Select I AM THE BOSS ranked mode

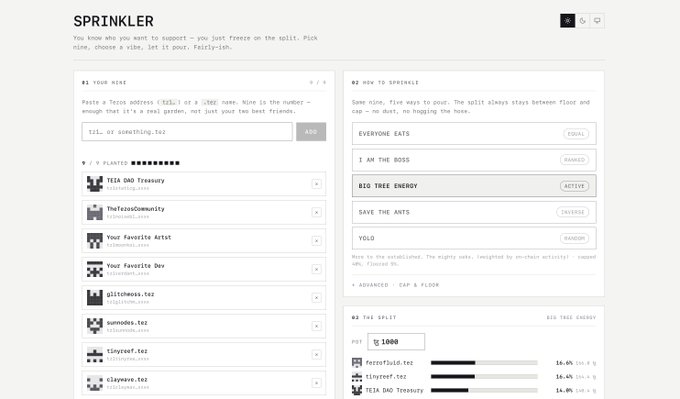point(474,160)
